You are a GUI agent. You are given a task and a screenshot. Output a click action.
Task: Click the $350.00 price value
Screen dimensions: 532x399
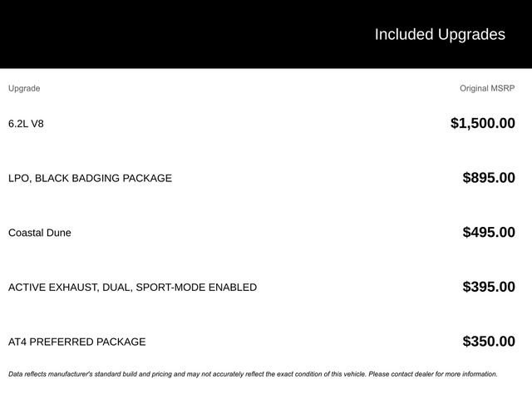click(x=489, y=342)
